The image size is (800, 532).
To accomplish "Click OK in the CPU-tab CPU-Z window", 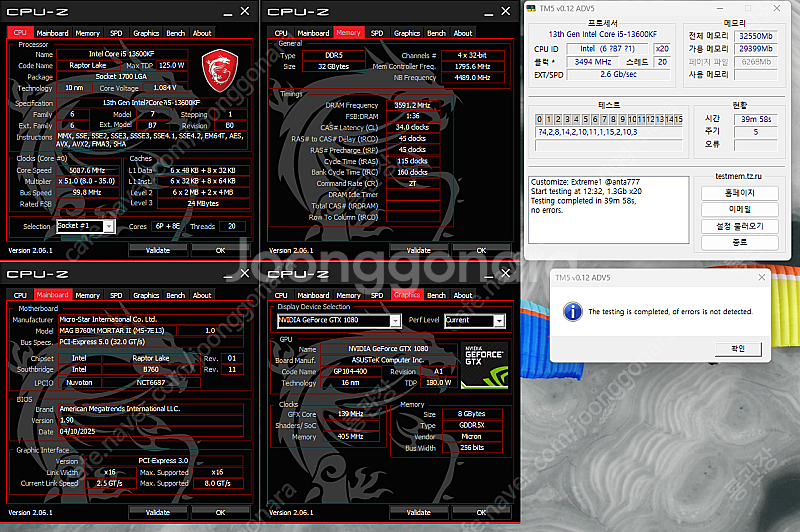I will (220, 250).
